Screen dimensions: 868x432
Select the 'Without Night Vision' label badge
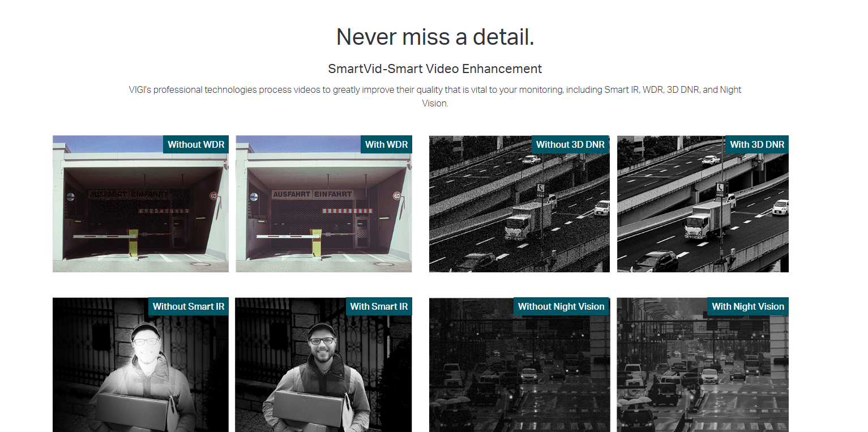(561, 306)
